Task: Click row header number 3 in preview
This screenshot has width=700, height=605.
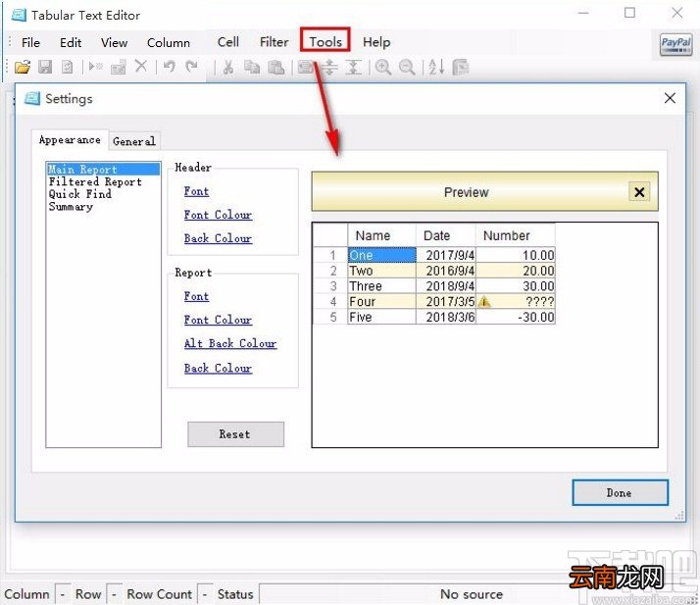Action: [330, 286]
